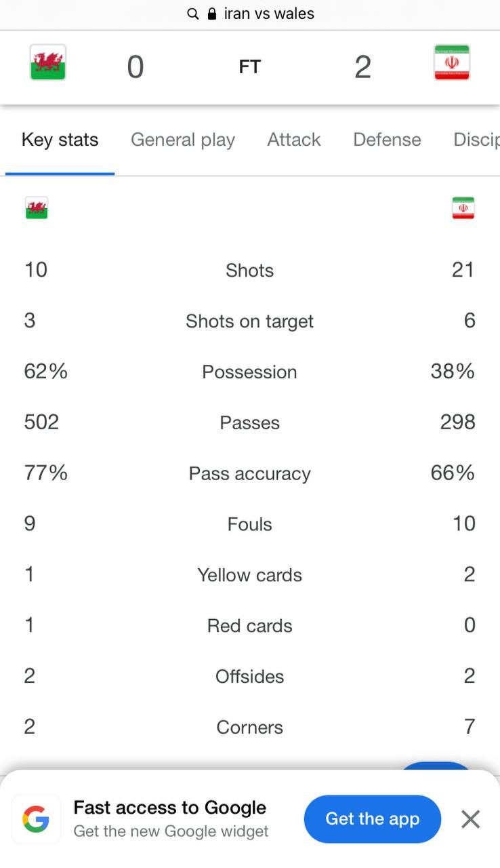Image resolution: width=500 pixels, height=868 pixels.
Task: Open the partially visible Discipline tab
Action: 476,140
